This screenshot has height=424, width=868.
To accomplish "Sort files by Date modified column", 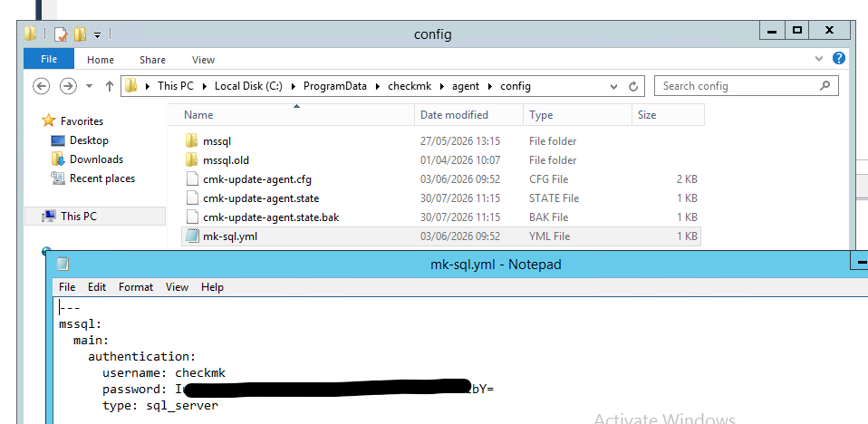I will 468,114.
